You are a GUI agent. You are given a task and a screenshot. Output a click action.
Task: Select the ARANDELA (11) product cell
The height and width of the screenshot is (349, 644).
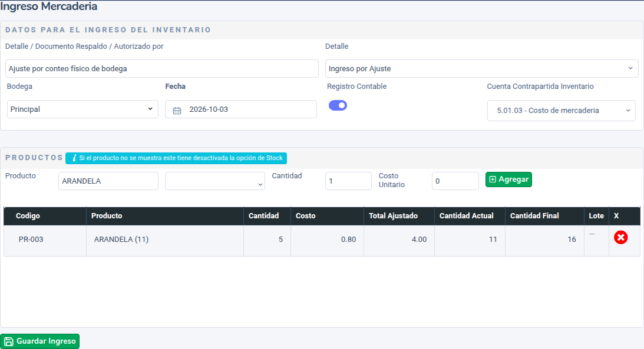point(165,241)
